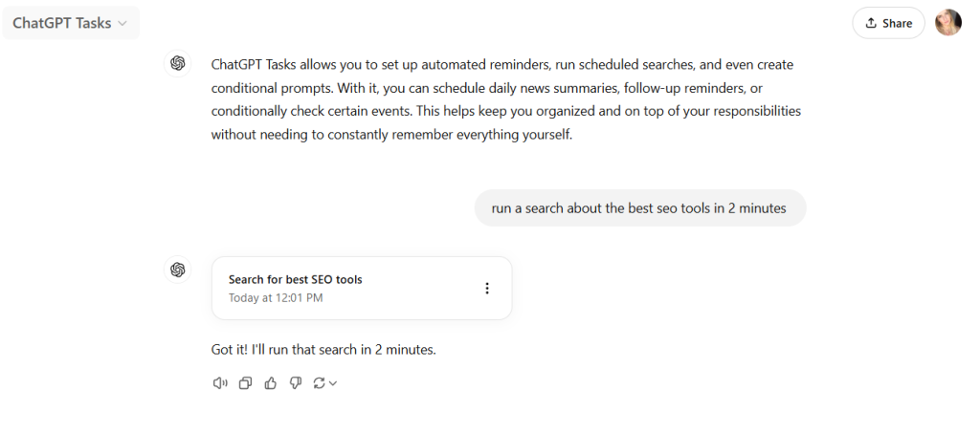The height and width of the screenshot is (434, 980).
Task: Click the "Today at 12:01 PM" schedule text
Action: coord(276,297)
